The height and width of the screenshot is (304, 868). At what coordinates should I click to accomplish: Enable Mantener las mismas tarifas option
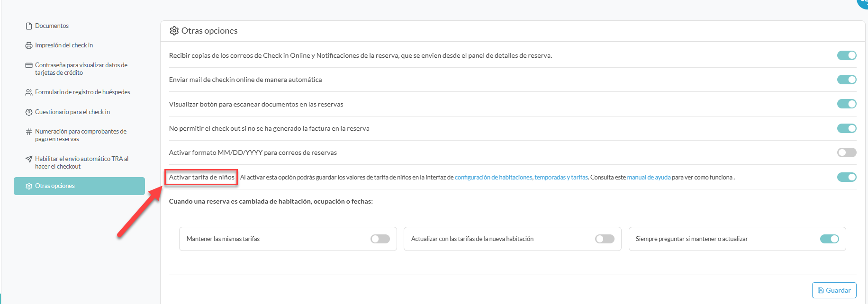click(x=380, y=239)
